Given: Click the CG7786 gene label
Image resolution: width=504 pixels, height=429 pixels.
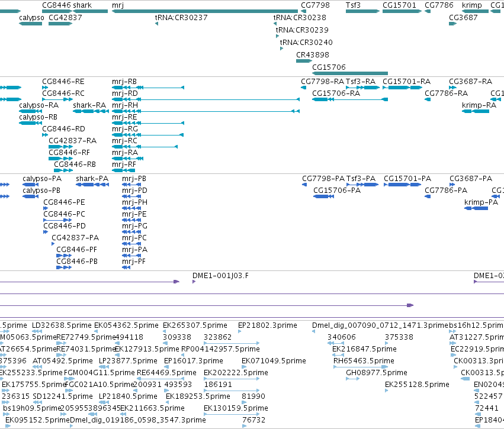Looking at the screenshot, I should point(439,5).
